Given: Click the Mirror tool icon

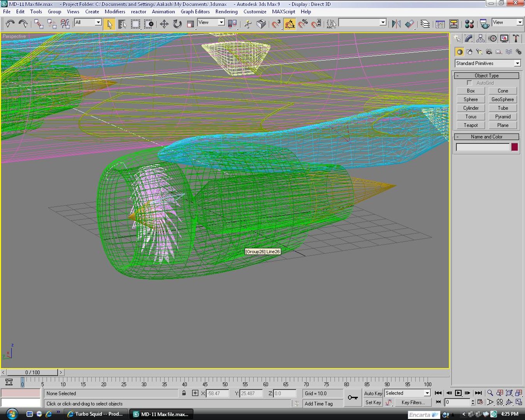Looking at the screenshot, I should [x=396, y=24].
